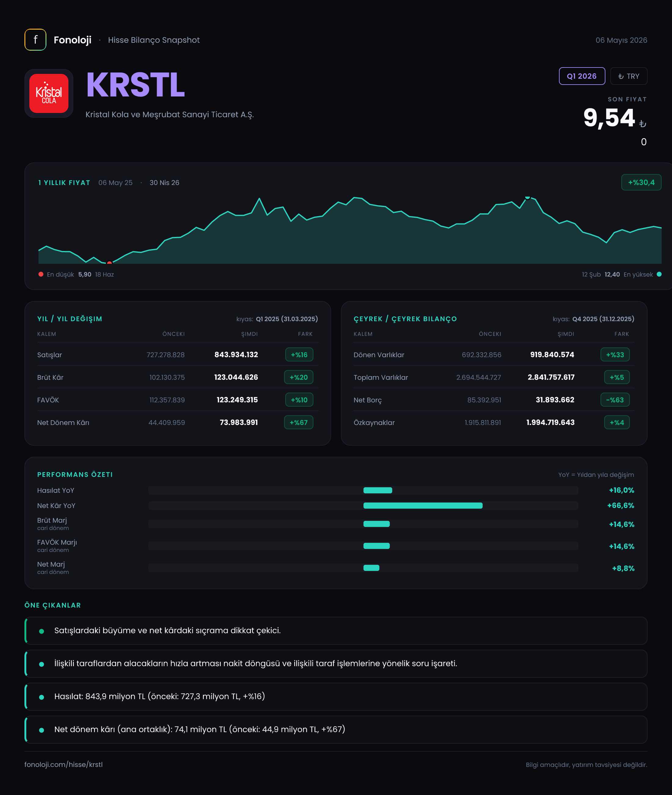The height and width of the screenshot is (795, 672).
Task: Click the 'SON FIYAT' label
Action: click(x=627, y=99)
